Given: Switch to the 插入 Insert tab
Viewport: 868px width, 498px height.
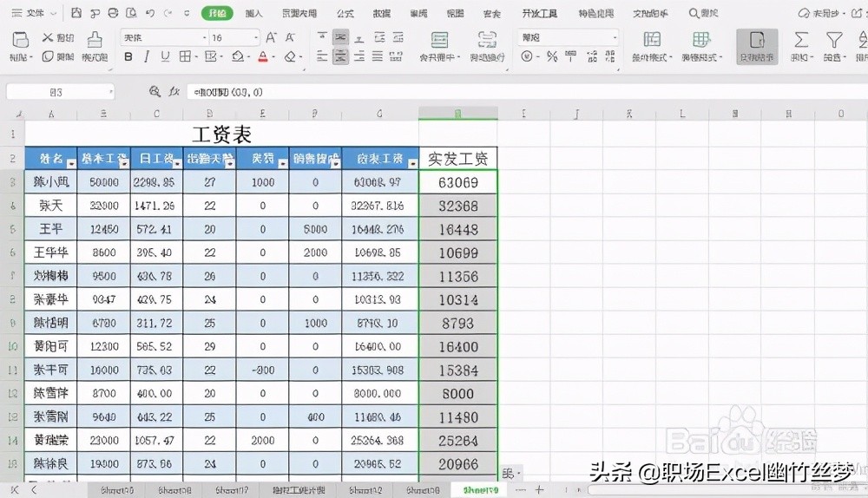Looking at the screenshot, I should tap(253, 13).
